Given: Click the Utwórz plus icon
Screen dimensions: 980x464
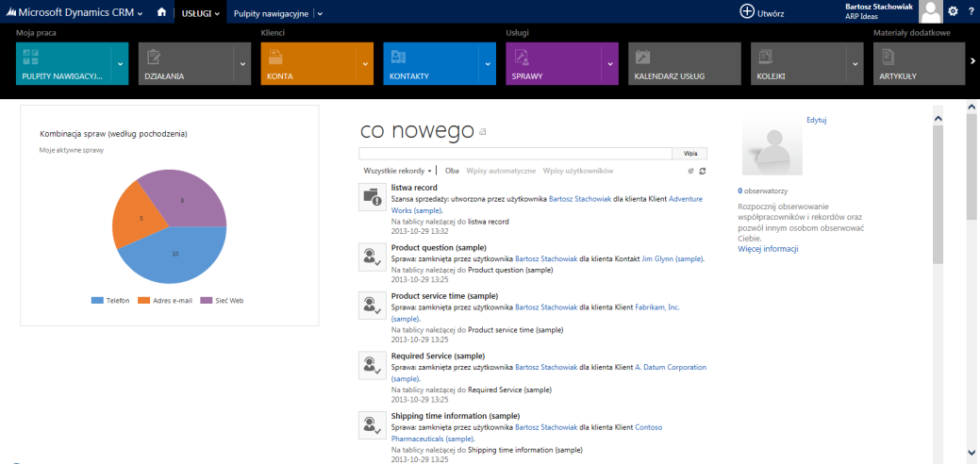Looking at the screenshot, I should [747, 12].
